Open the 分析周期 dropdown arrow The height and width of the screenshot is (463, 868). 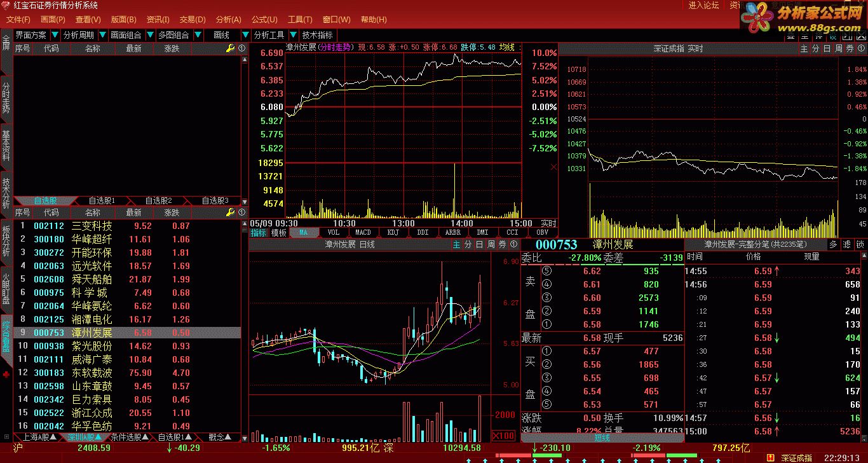[102, 35]
